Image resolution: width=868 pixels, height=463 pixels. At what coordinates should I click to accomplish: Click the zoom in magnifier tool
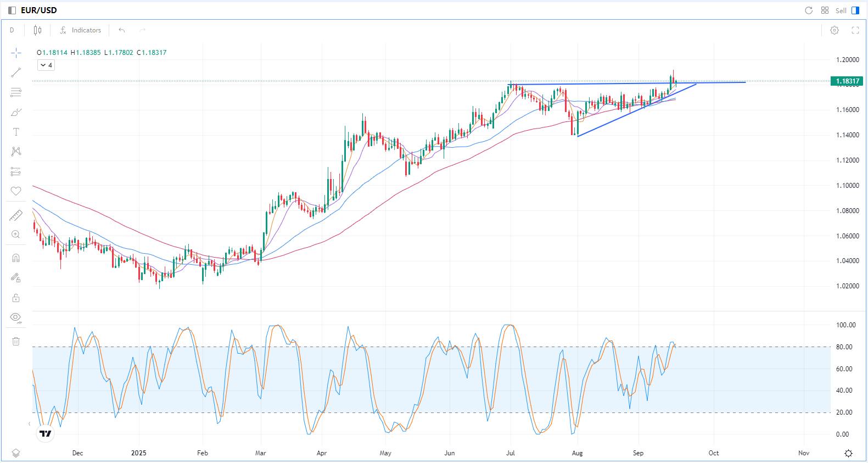(x=16, y=235)
